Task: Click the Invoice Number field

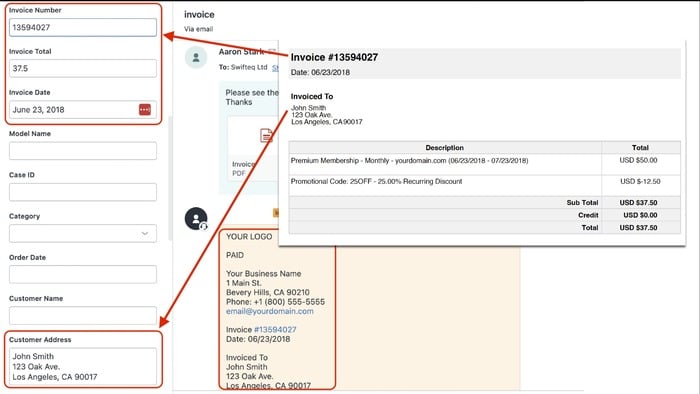Action: (83, 27)
